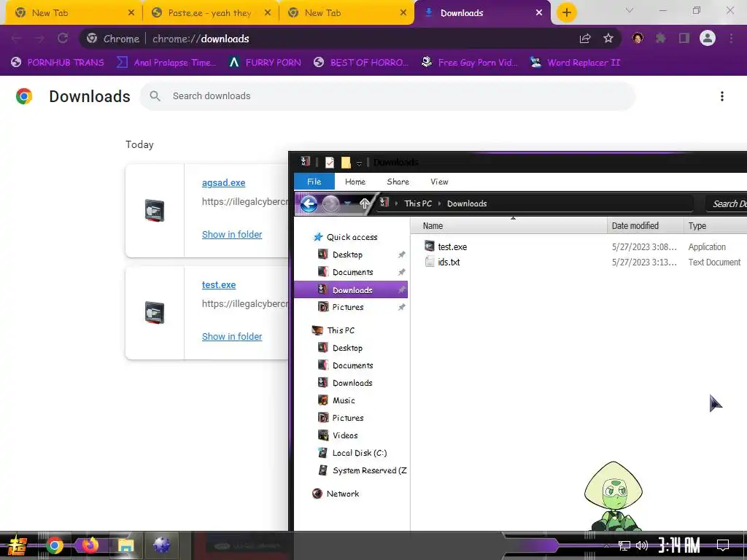The height and width of the screenshot is (560, 747).
Task: Click the share page icon in address bar
Action: point(585,39)
